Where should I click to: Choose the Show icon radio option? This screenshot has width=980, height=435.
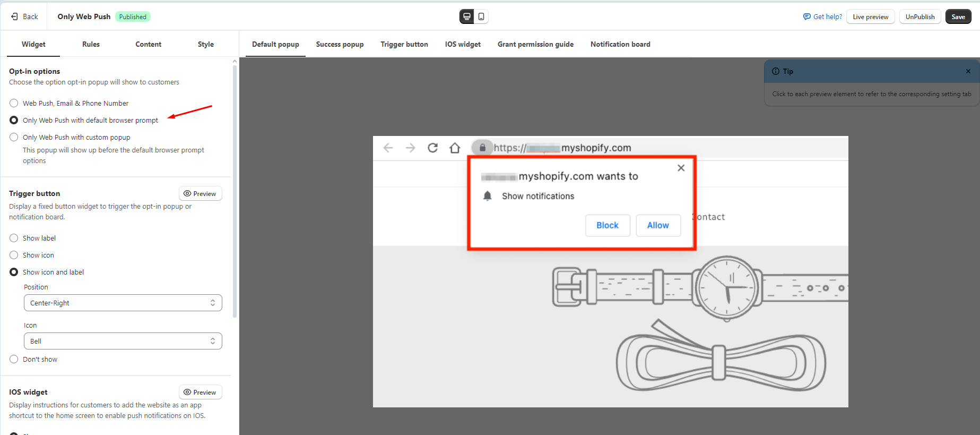(x=14, y=255)
